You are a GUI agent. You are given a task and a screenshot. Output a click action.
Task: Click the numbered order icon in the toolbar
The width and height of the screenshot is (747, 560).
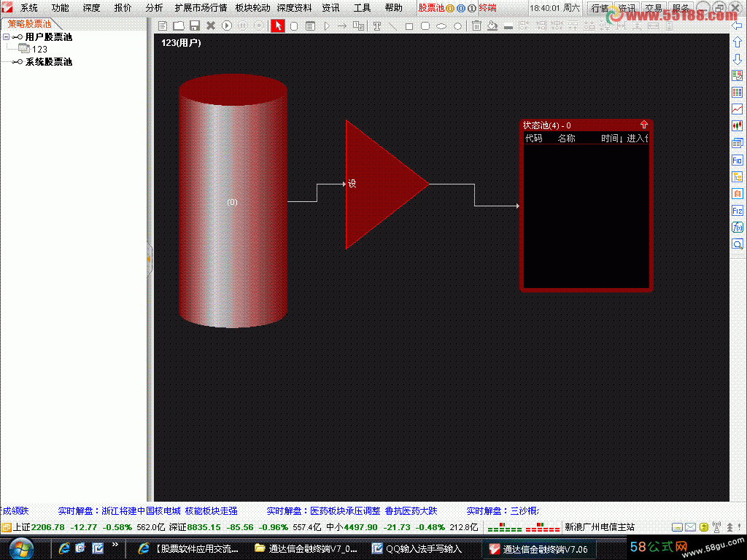click(x=359, y=26)
